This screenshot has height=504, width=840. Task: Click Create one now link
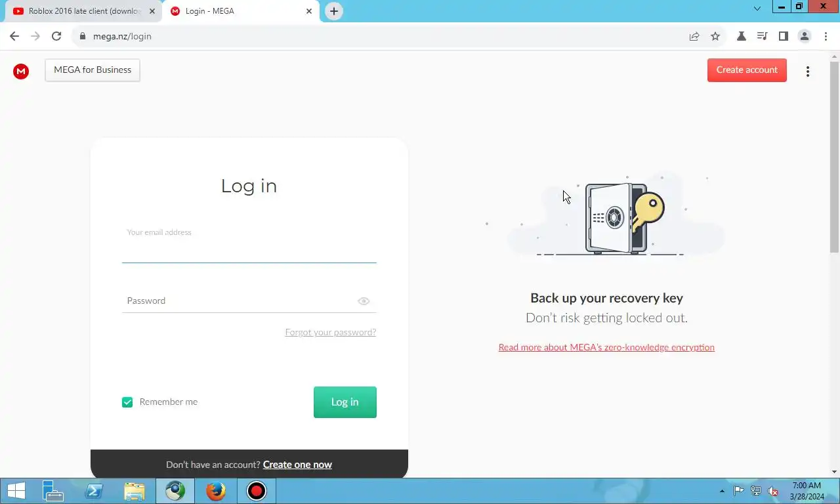click(x=297, y=465)
